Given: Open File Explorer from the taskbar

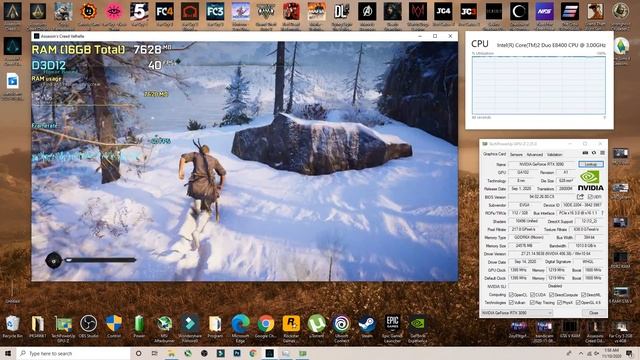Looking at the screenshot, I should point(171,353).
